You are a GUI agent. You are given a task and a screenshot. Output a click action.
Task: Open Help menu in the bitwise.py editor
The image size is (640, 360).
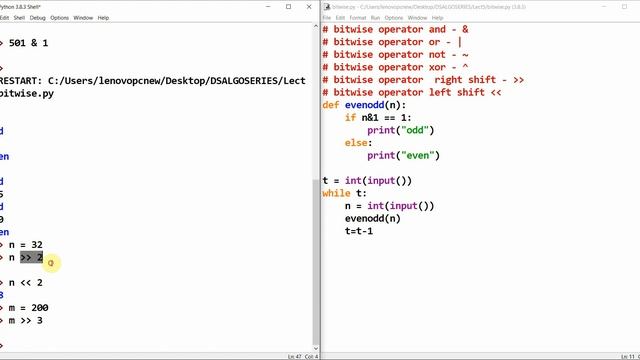[438, 18]
